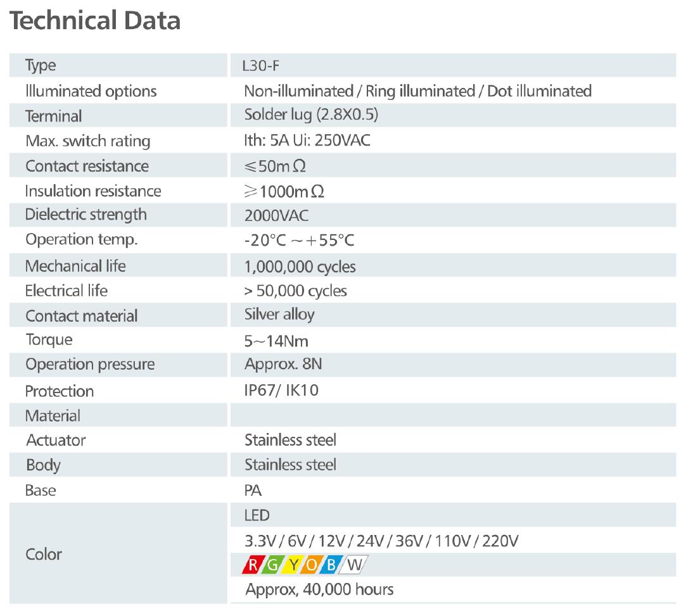
Task: Click the Illuminated options row label
Action: [x=91, y=91]
